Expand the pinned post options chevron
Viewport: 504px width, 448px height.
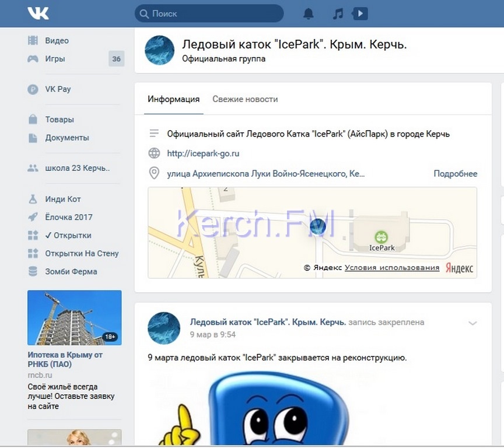(473, 323)
